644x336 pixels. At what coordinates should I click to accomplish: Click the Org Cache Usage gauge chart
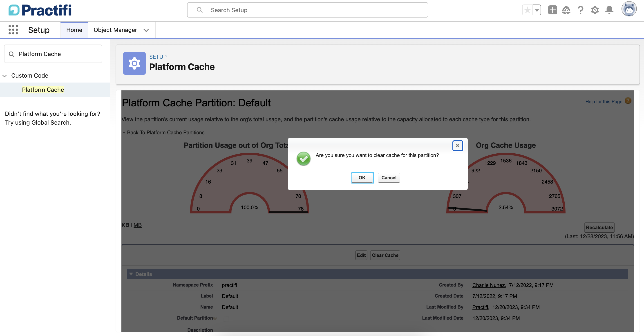click(x=506, y=183)
